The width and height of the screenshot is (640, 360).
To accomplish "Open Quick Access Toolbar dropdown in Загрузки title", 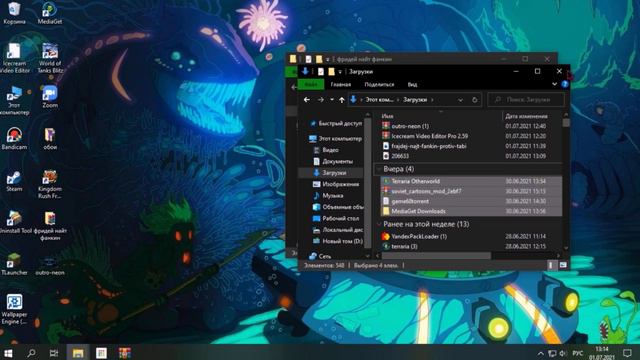I will (340, 72).
